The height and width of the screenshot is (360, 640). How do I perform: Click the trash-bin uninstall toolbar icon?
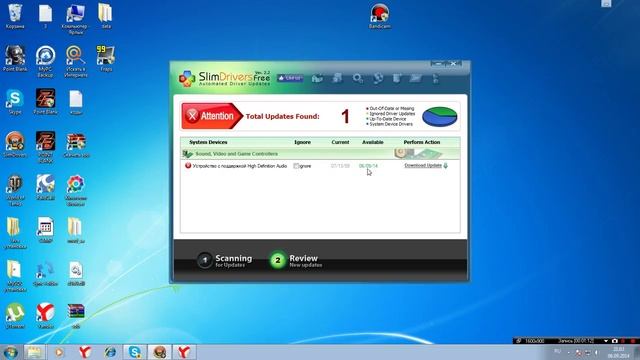pyautogui.click(x=396, y=78)
